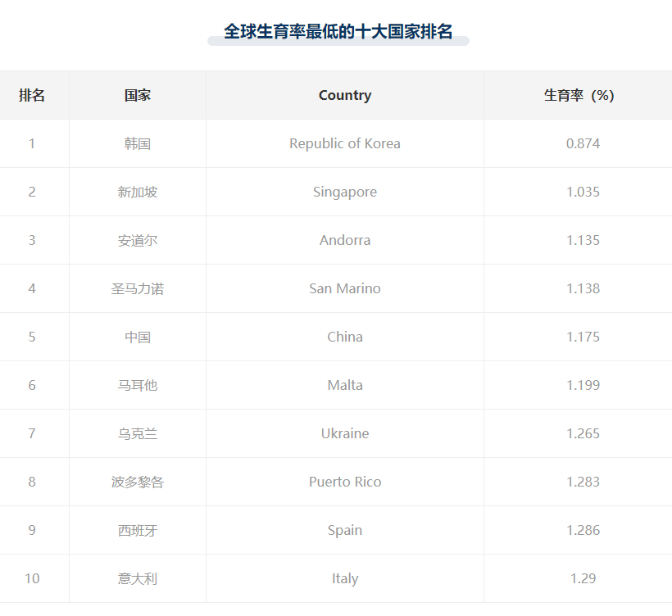
Task: Click rank number 6 in Malta row
Action: (32, 386)
